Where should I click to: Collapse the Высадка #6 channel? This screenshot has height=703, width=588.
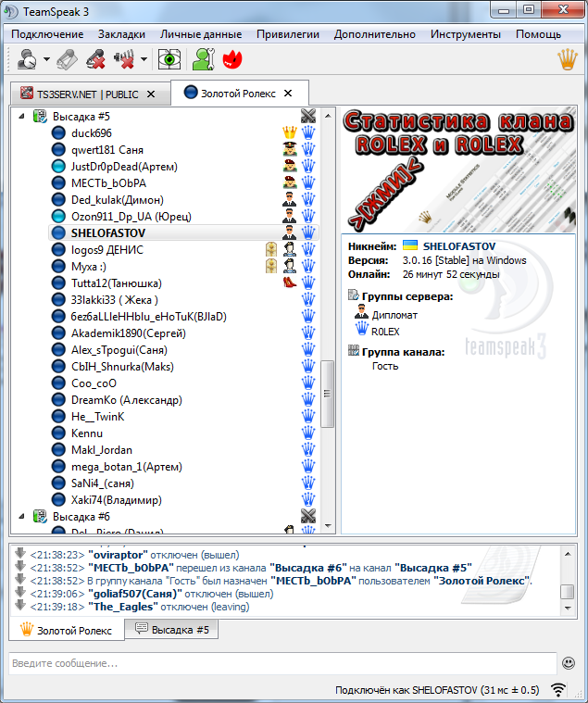(21, 517)
